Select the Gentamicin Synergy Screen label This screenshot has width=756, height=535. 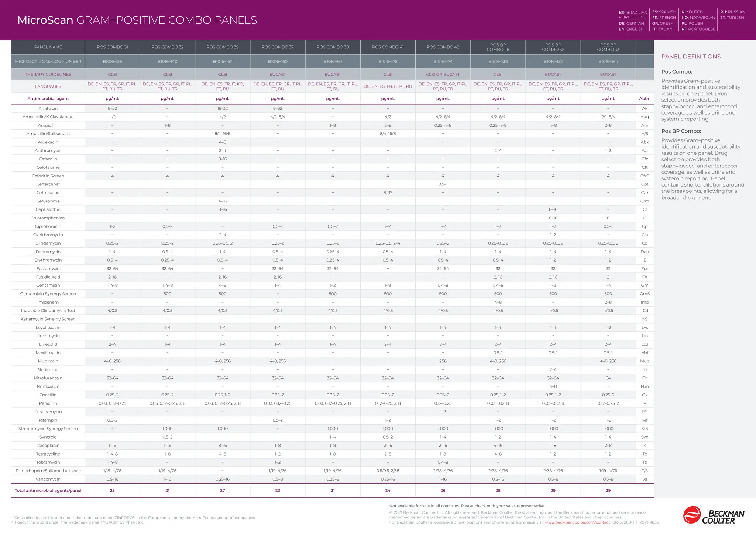[x=48, y=294]
